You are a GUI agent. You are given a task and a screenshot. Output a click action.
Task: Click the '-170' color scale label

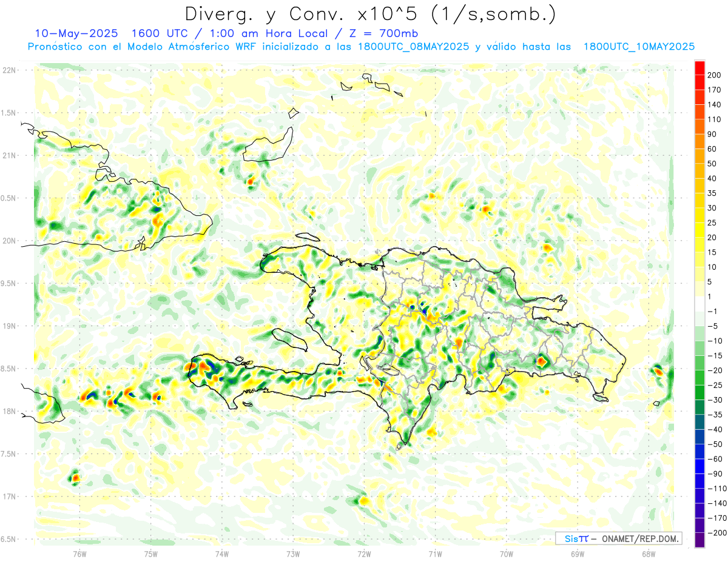(716, 518)
